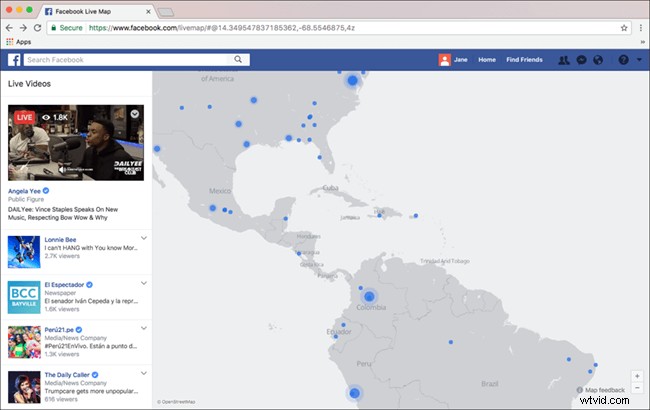Open the Messenger icon
Viewport: 650px width, 410px height.
tap(582, 60)
